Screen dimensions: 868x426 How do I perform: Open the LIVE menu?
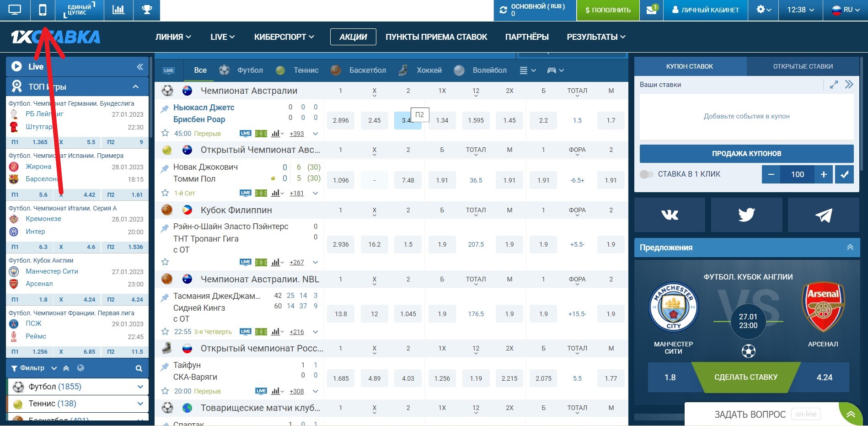click(x=222, y=37)
